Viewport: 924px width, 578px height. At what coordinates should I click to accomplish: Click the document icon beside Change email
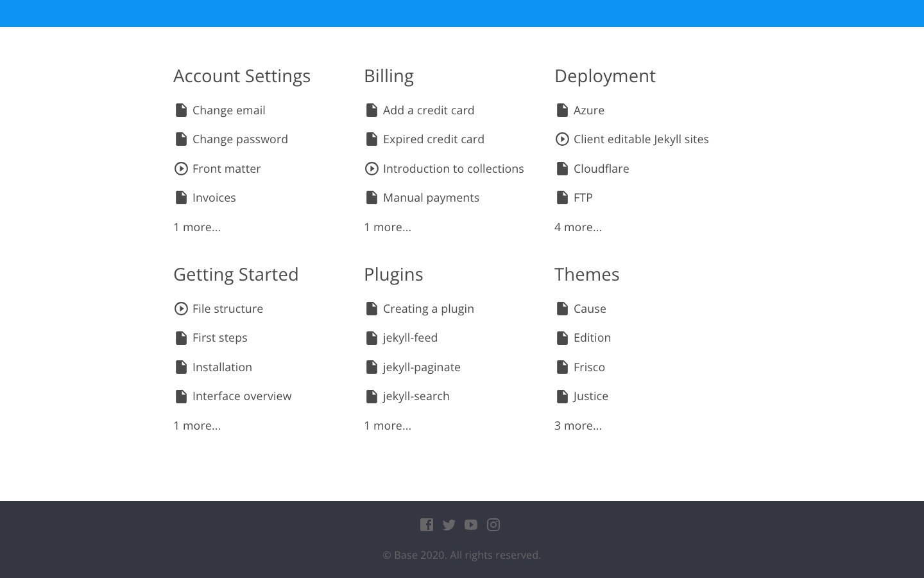(x=181, y=110)
